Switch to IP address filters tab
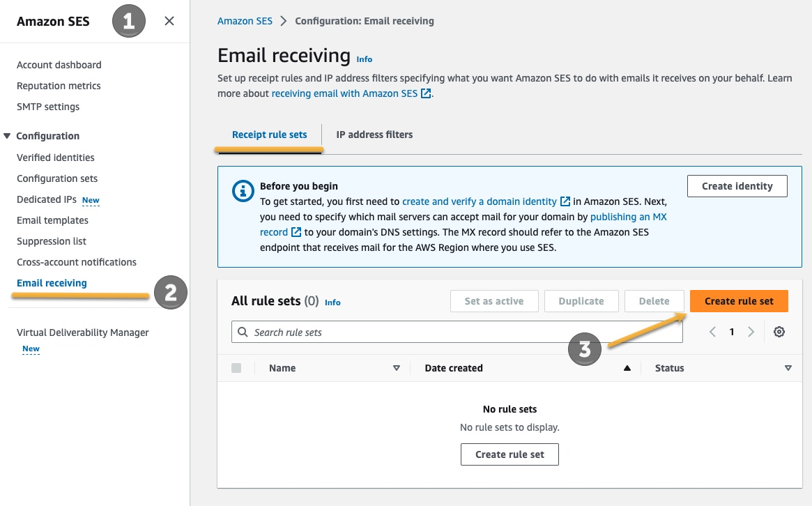The height and width of the screenshot is (506, 812). click(374, 135)
